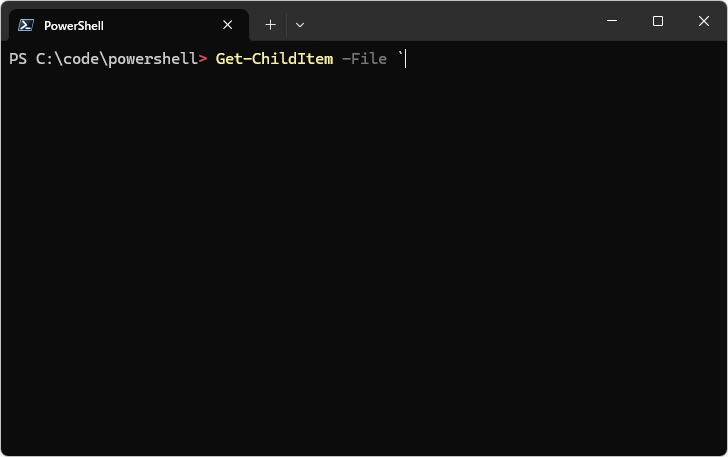The width and height of the screenshot is (728, 457).
Task: Click the backtick character after -File
Action: pos(399,57)
